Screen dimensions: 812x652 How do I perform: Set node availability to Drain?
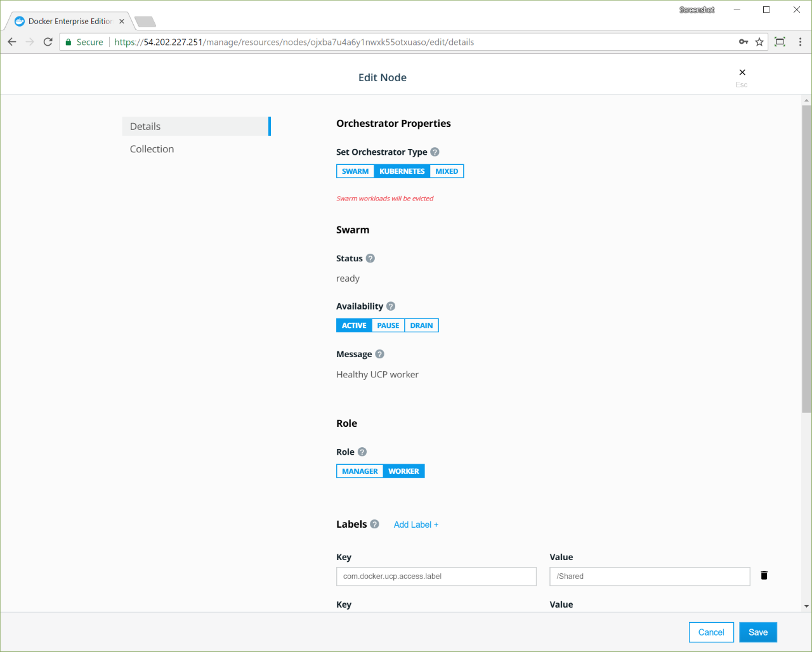(x=421, y=326)
